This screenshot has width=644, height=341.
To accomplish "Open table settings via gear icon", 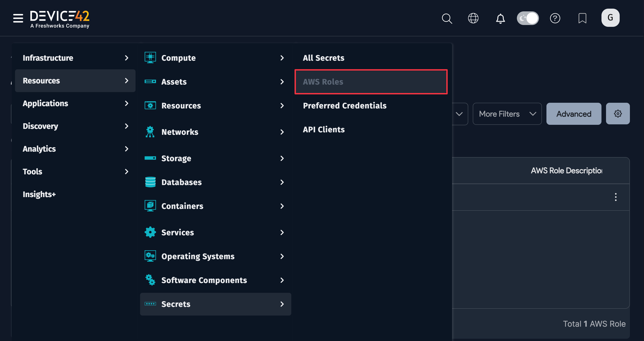I will click(617, 113).
